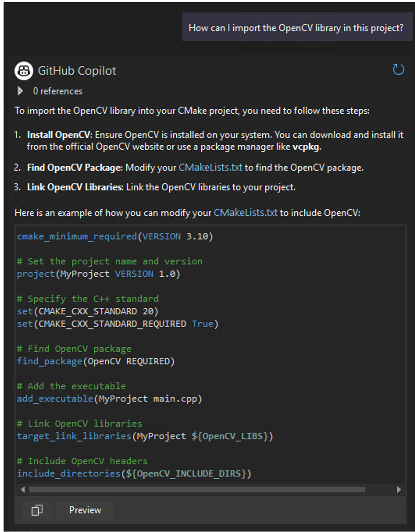Click the set(CMAKE_CXX_STANDARD 20) line

click(88, 311)
